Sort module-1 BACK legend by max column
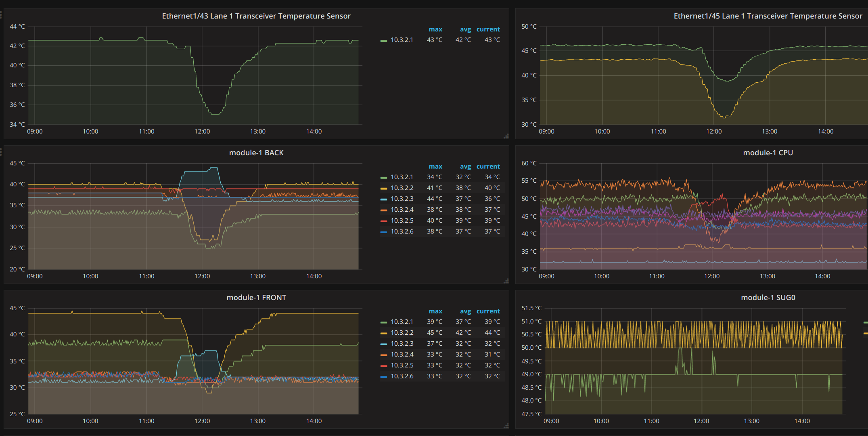868x436 pixels. [435, 167]
